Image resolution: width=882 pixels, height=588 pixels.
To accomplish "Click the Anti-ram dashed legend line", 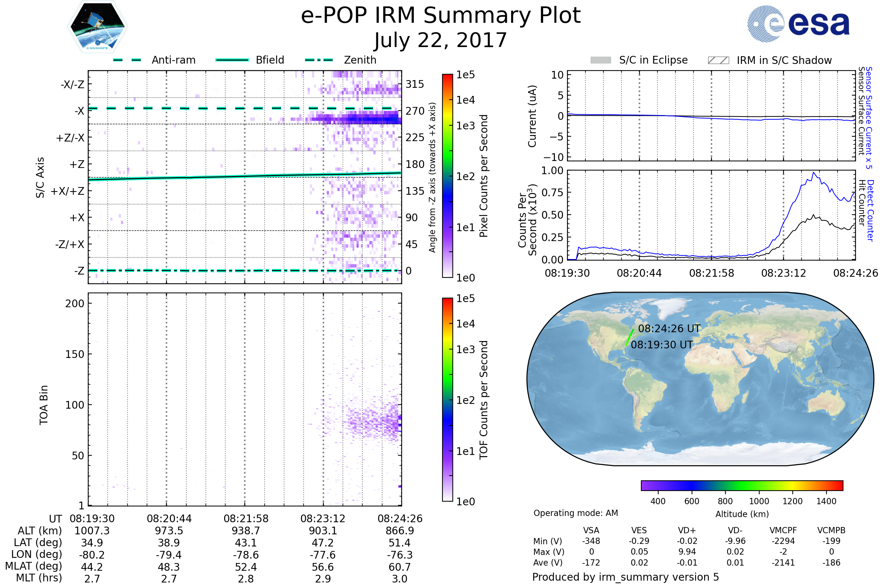I will click(x=127, y=60).
